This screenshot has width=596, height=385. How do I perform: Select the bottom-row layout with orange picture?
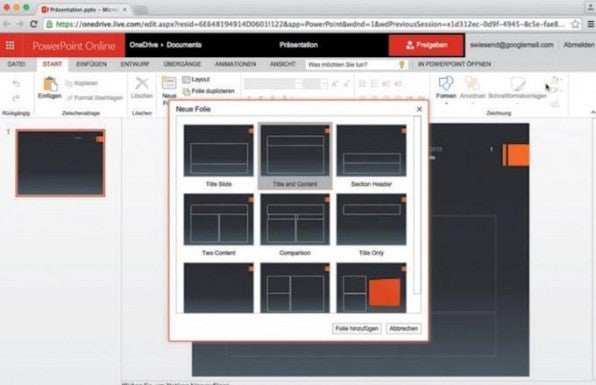[371, 288]
